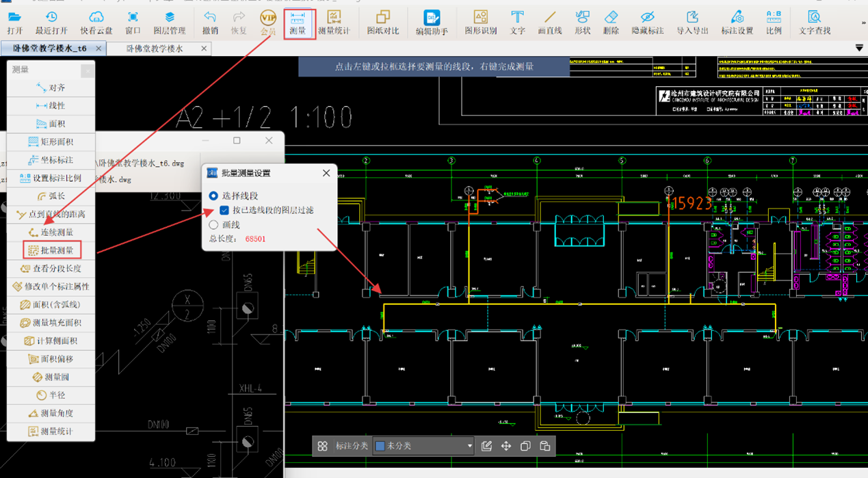Uncheck 按已选线段的图层过滤 checkbox
Viewport: 868px width, 478px height.
click(x=224, y=210)
